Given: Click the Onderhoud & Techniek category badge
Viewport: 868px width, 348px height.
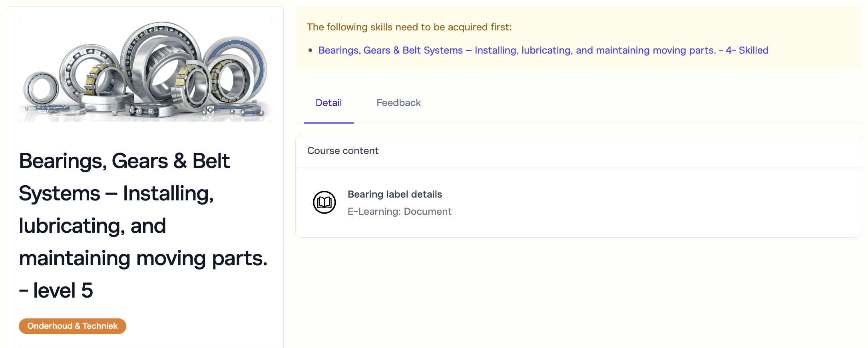Looking at the screenshot, I should click(72, 326).
